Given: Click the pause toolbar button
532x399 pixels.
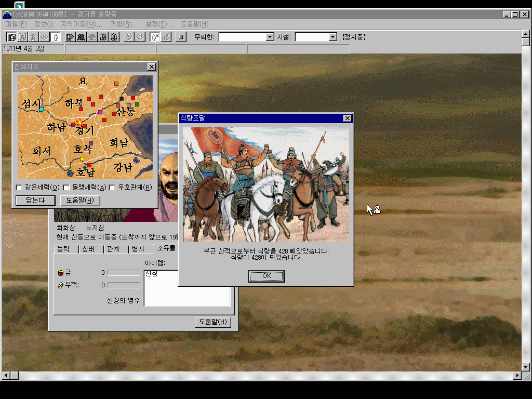Looking at the screenshot, I should tap(181, 37).
